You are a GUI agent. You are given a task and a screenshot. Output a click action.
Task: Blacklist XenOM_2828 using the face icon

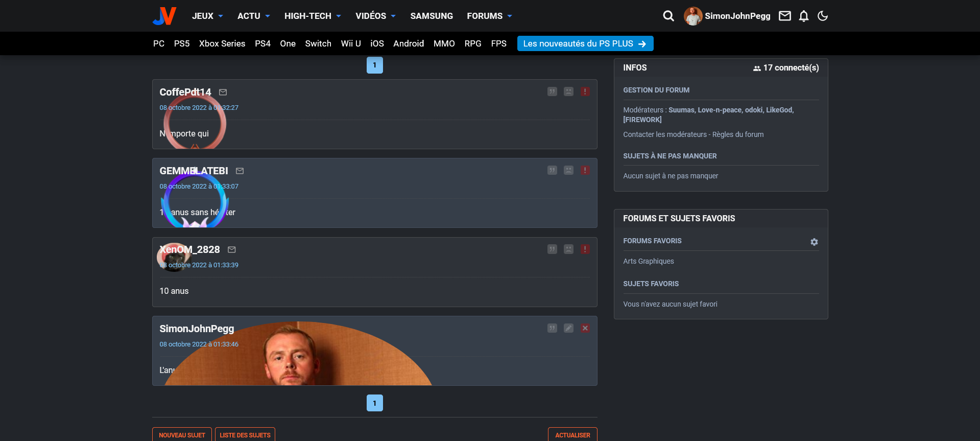[x=568, y=249]
